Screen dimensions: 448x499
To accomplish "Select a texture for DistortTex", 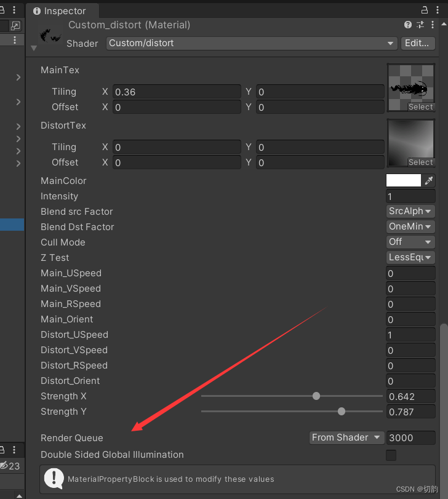I will point(421,162).
